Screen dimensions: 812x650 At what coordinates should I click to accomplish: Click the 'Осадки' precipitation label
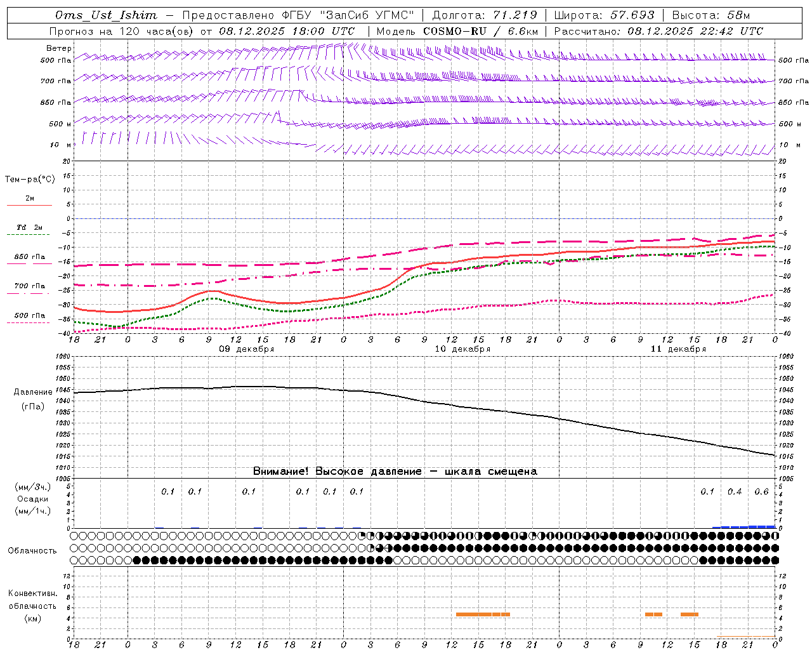click(32, 499)
